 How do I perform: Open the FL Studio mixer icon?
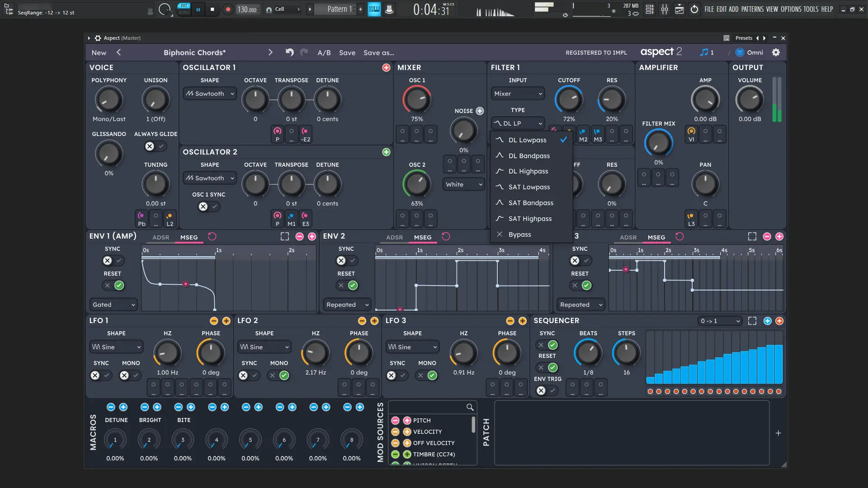click(664, 9)
